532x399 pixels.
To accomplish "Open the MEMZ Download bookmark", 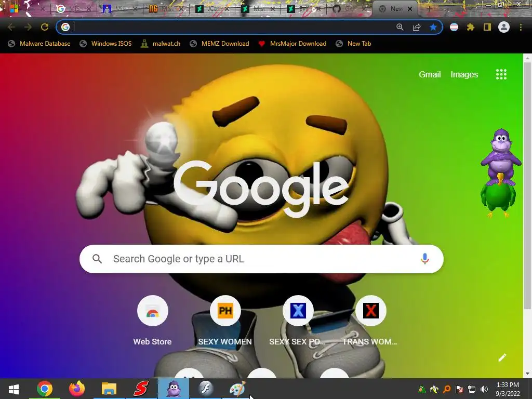I will [220, 44].
